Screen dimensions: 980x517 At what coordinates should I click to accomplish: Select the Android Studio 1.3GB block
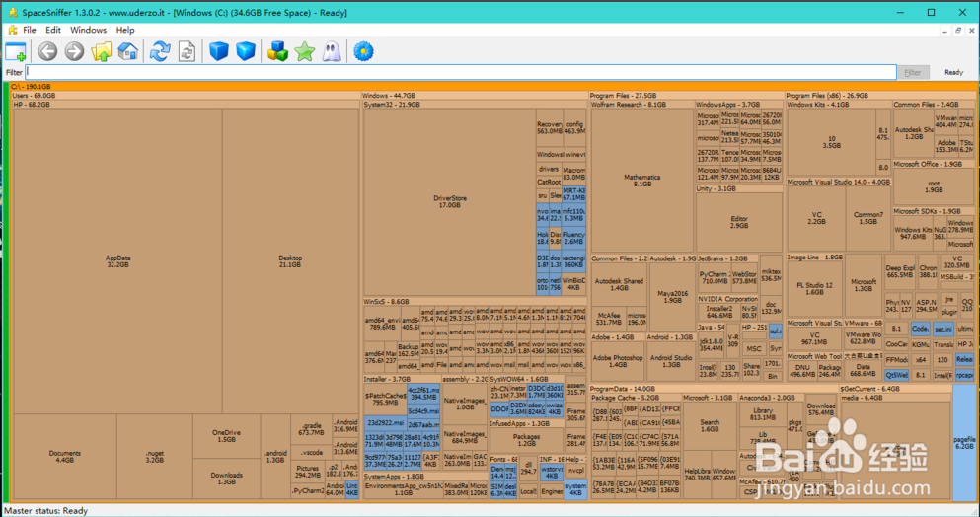pos(671,361)
